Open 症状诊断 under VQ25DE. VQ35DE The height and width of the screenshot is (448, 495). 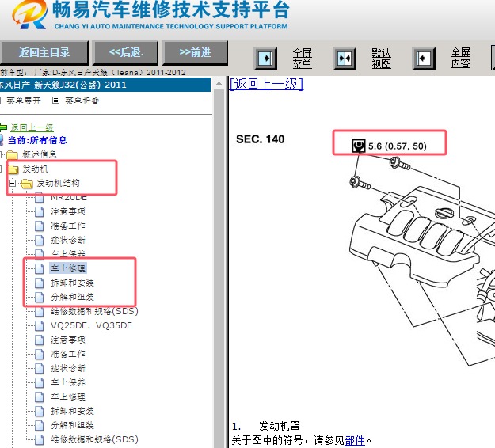(68, 368)
